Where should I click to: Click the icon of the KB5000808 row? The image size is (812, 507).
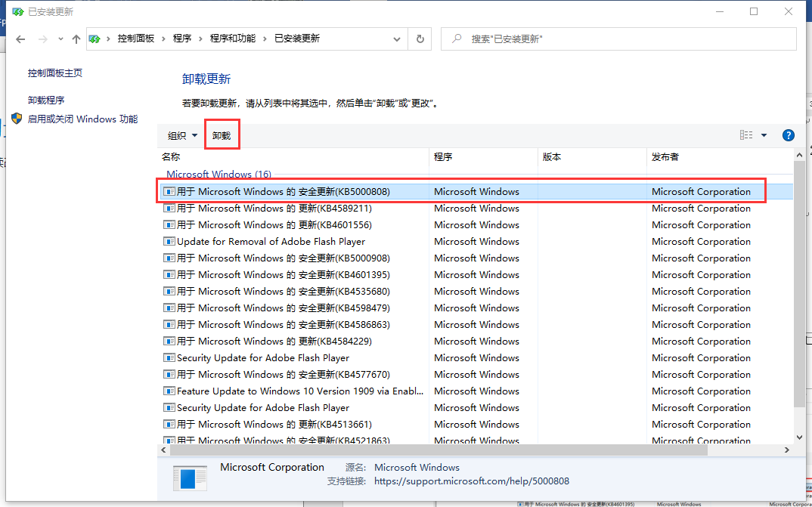pyautogui.click(x=169, y=191)
